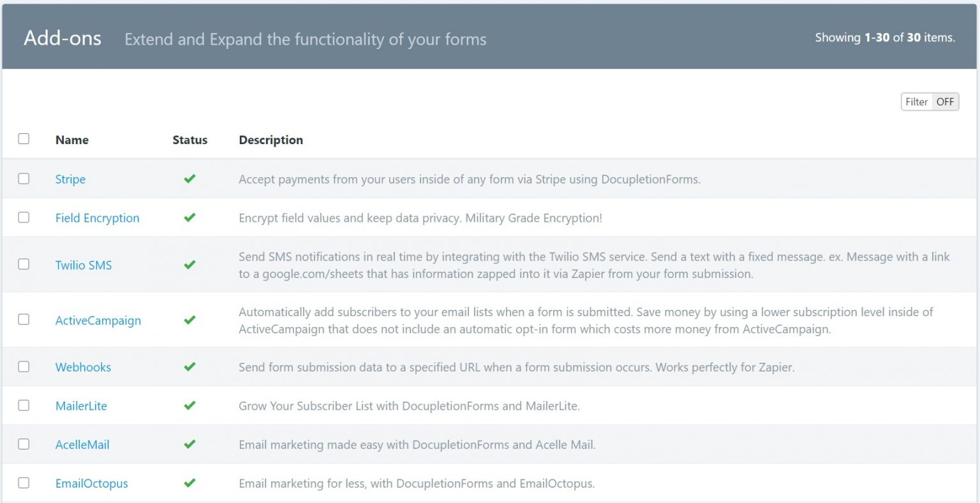
Task: Sort the list by the Name column
Action: [71, 140]
